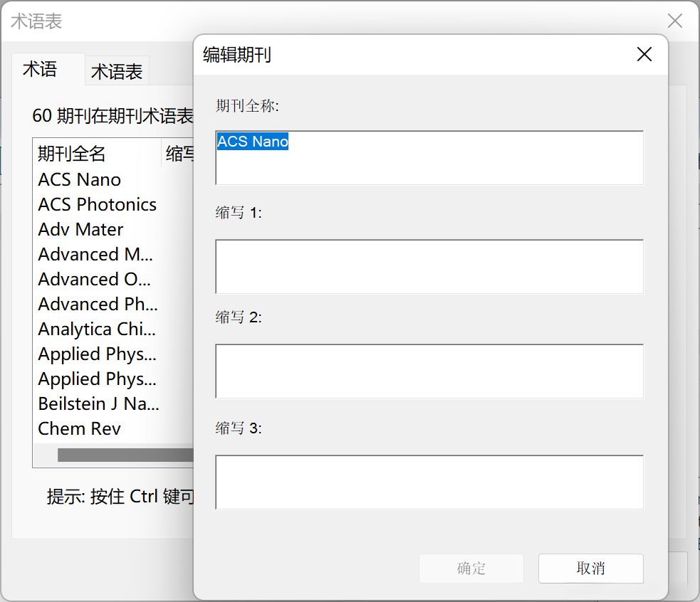Select Beilstein J Na... journal row

pos(98,403)
